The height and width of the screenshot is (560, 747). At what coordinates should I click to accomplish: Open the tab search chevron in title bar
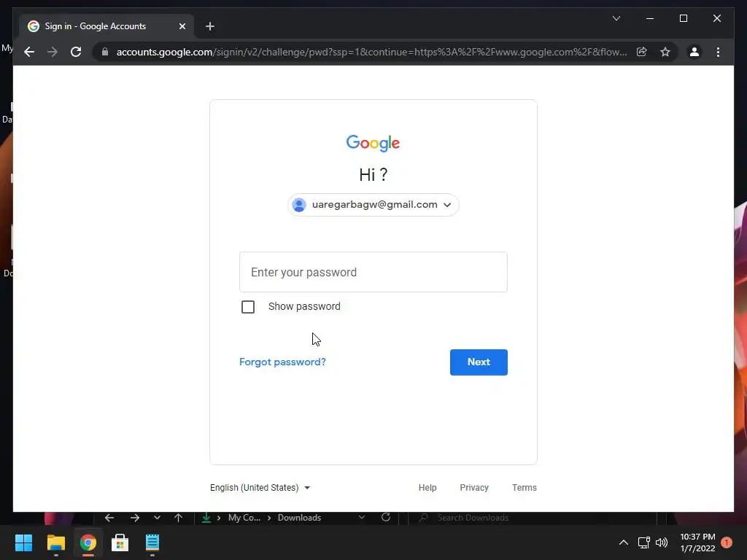616,18
